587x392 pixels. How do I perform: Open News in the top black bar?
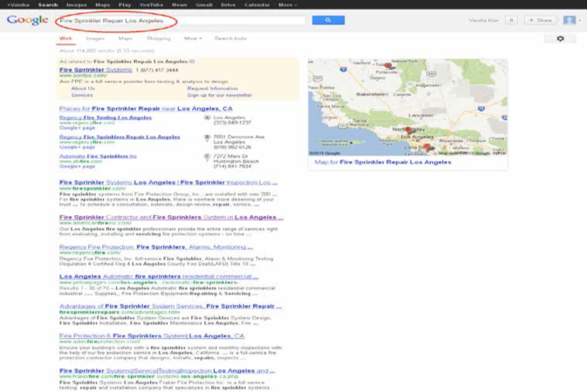point(180,5)
